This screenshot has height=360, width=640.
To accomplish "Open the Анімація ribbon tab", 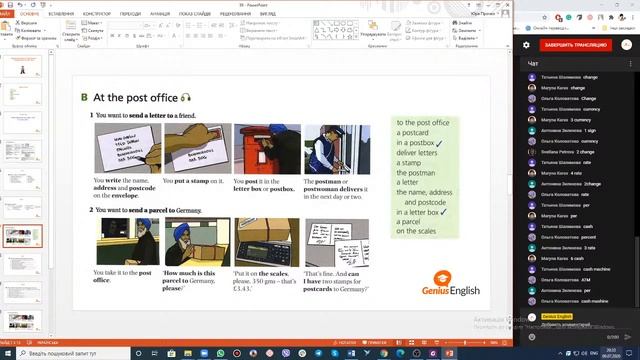I will tap(160, 14).
